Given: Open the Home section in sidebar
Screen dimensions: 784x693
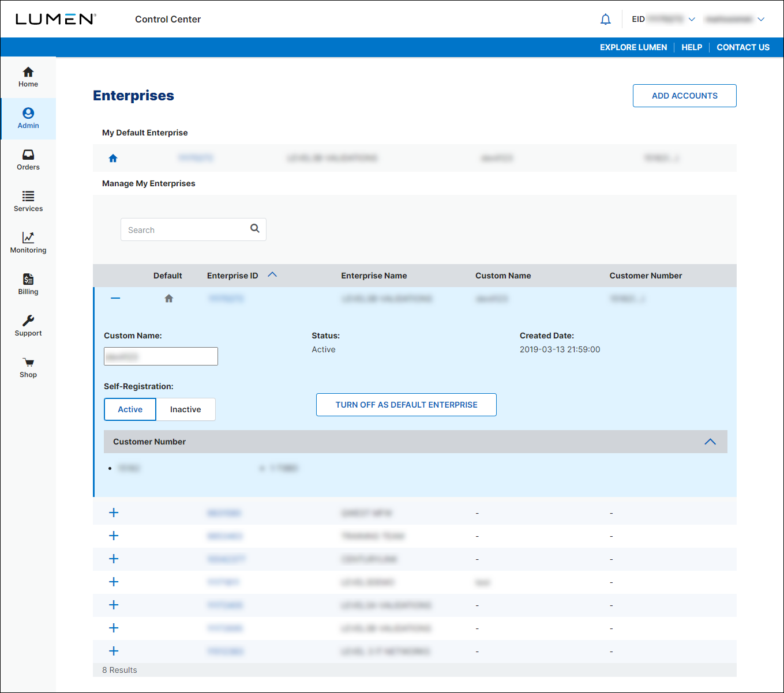Looking at the screenshot, I should pos(28,77).
